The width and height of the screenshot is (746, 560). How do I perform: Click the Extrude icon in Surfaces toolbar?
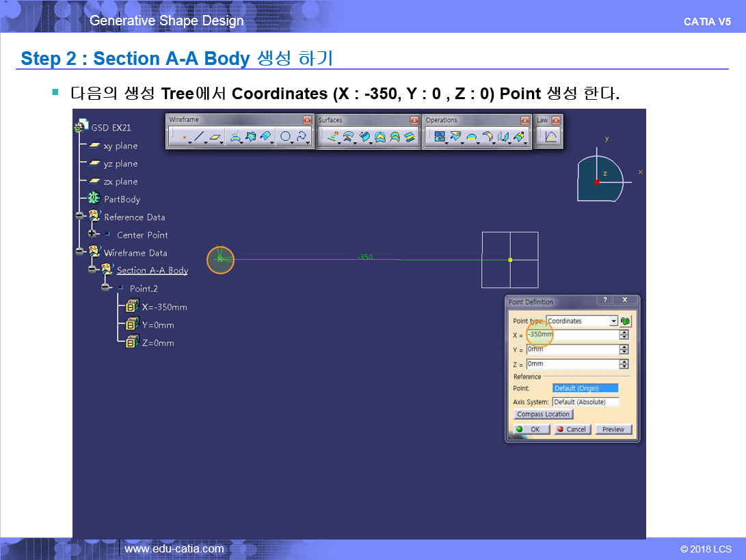[x=333, y=137]
